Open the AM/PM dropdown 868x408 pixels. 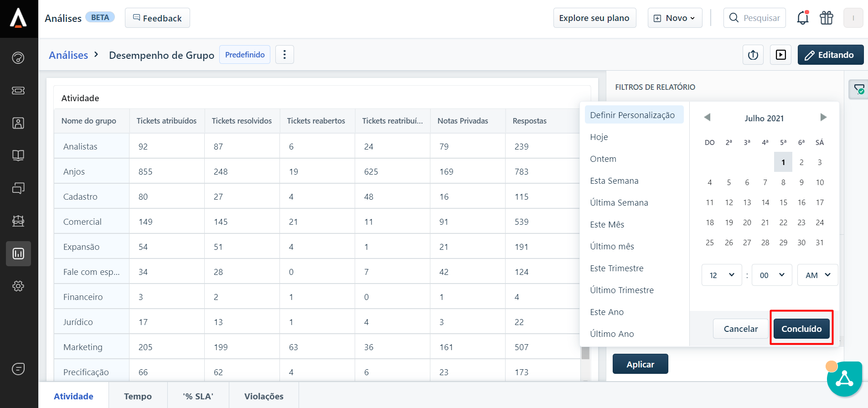coord(817,275)
